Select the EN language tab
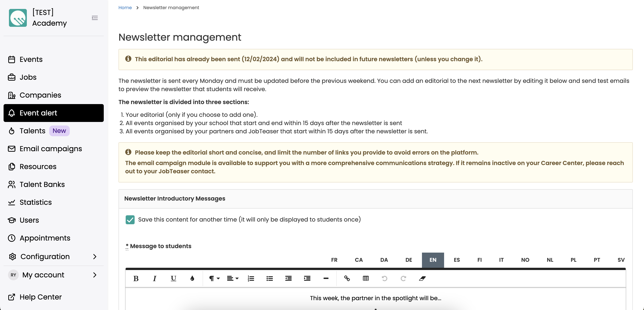This screenshot has height=310, width=644. click(433, 260)
